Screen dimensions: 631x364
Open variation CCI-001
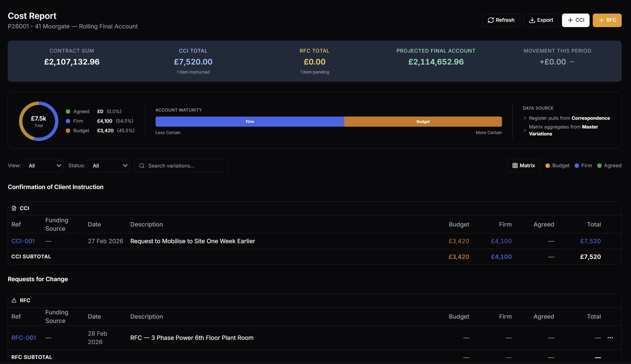[23, 241]
